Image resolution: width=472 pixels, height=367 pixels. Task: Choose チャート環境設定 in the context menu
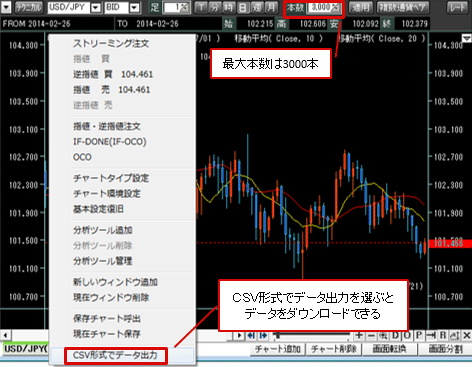(x=107, y=193)
